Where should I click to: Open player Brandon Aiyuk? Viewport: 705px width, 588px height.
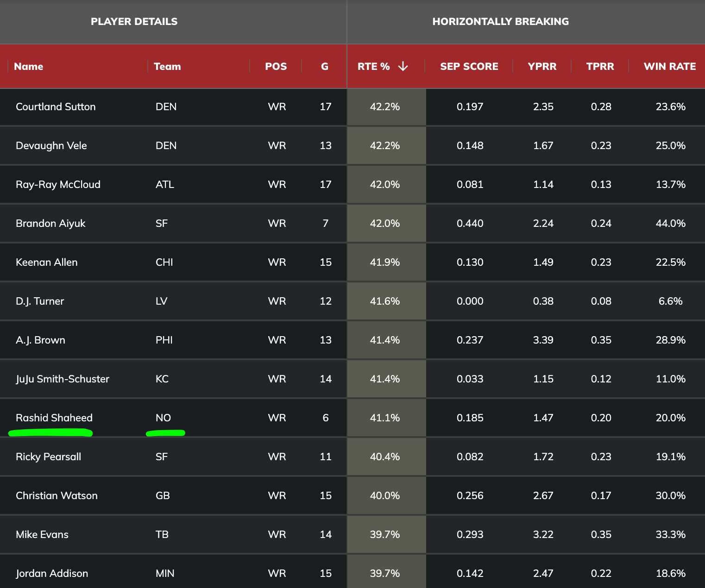50,223
